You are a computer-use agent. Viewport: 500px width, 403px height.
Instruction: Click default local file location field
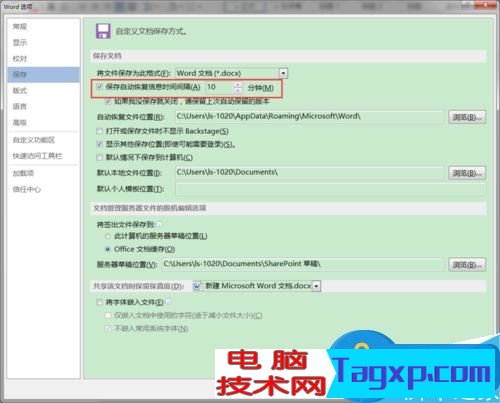tap(310, 172)
